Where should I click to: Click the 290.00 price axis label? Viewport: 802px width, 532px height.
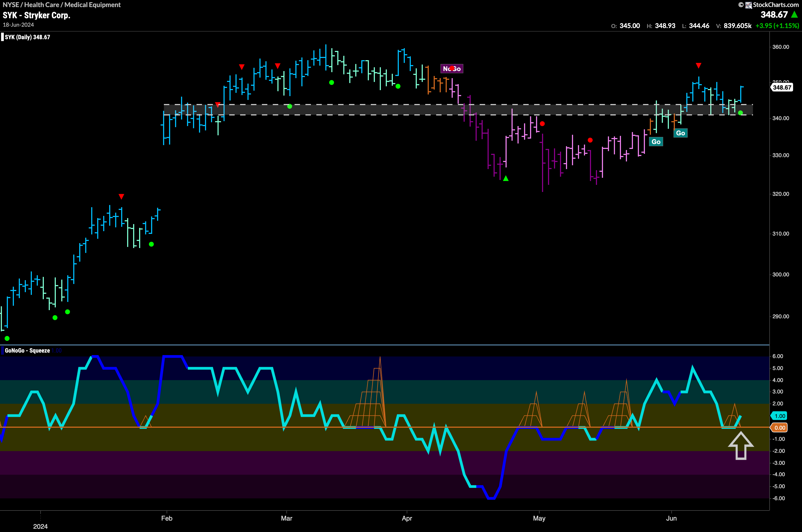tap(780, 316)
